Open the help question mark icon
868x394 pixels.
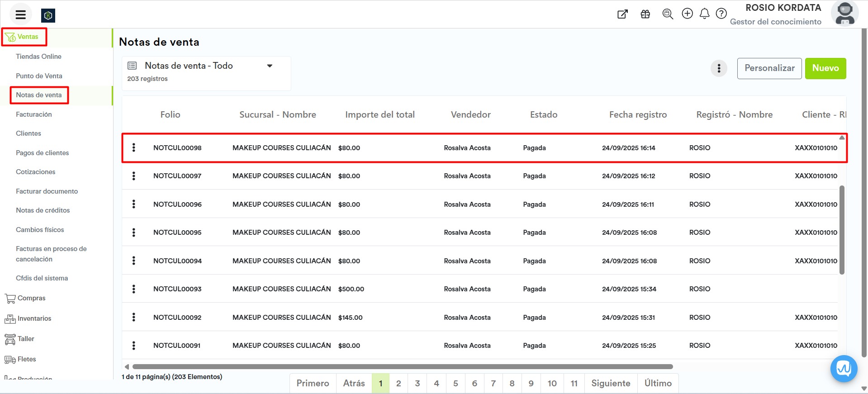[x=721, y=14]
